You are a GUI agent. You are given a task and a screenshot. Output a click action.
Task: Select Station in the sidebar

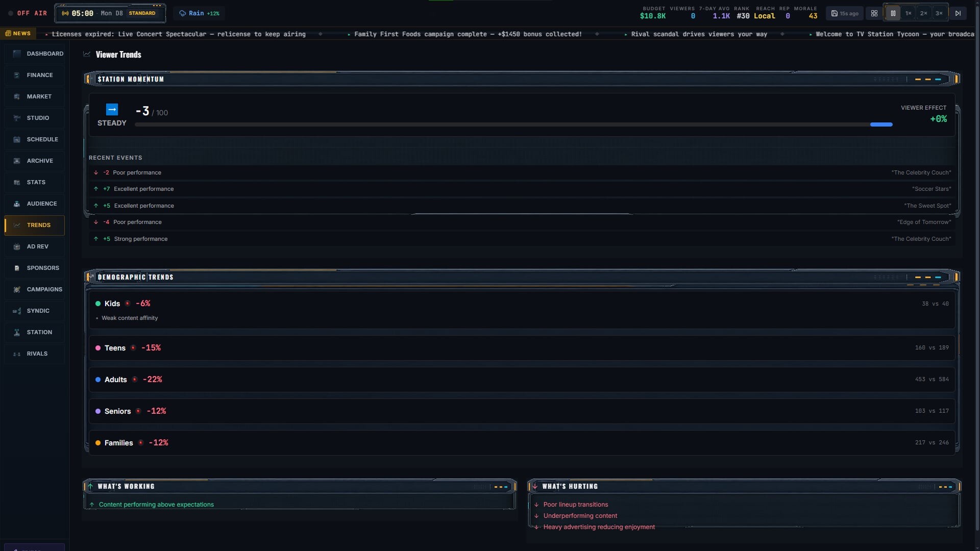[35, 332]
